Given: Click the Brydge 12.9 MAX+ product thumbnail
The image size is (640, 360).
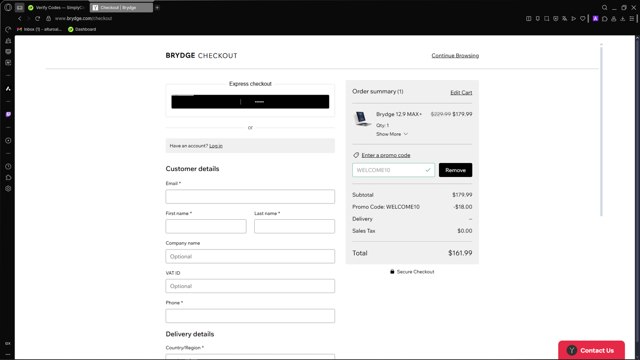Looking at the screenshot, I should tap(362, 119).
